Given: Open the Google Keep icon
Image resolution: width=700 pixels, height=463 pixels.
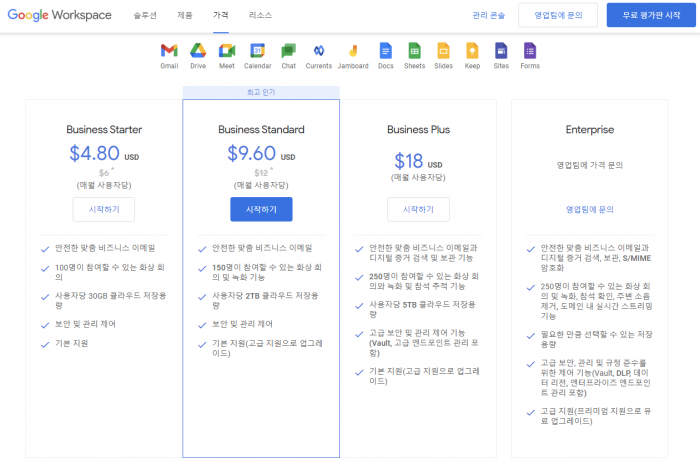Looking at the screenshot, I should [472, 50].
